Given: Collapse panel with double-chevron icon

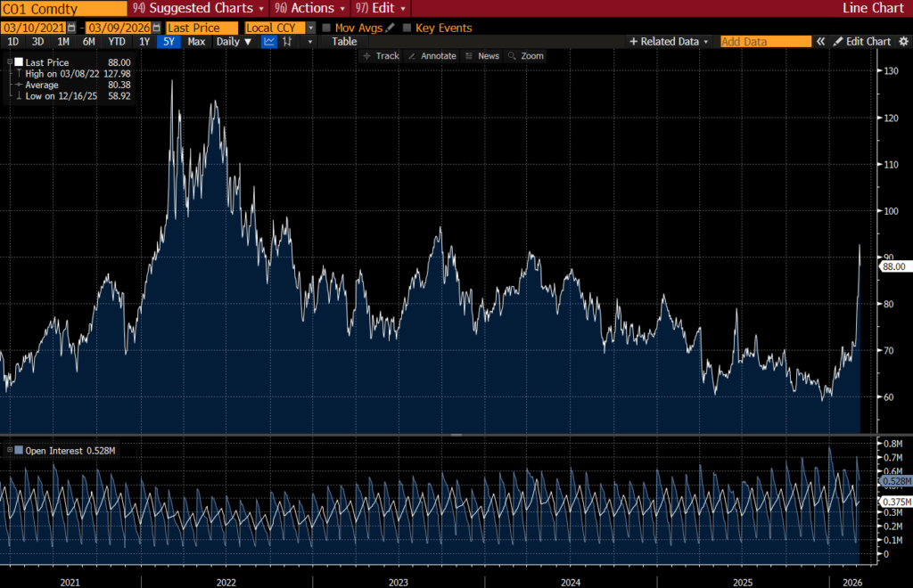Looking at the screenshot, I should 821,42.
